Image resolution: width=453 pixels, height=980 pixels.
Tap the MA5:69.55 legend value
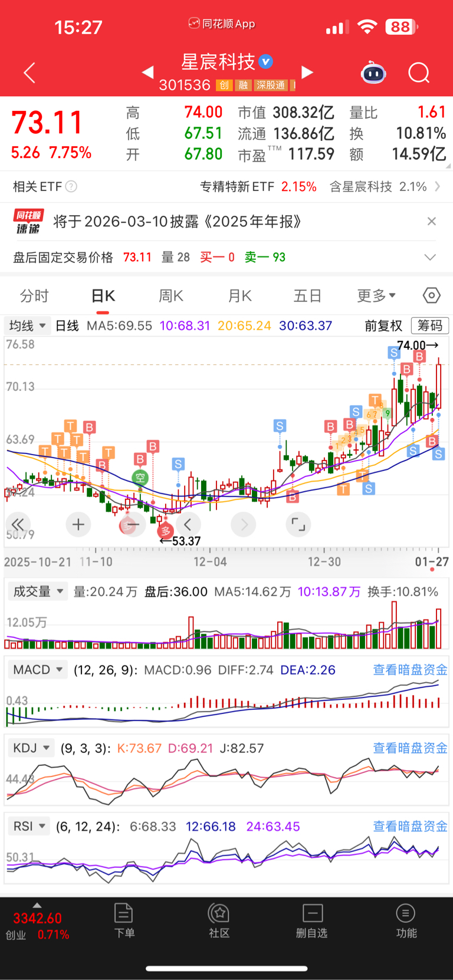pyautogui.click(x=119, y=325)
